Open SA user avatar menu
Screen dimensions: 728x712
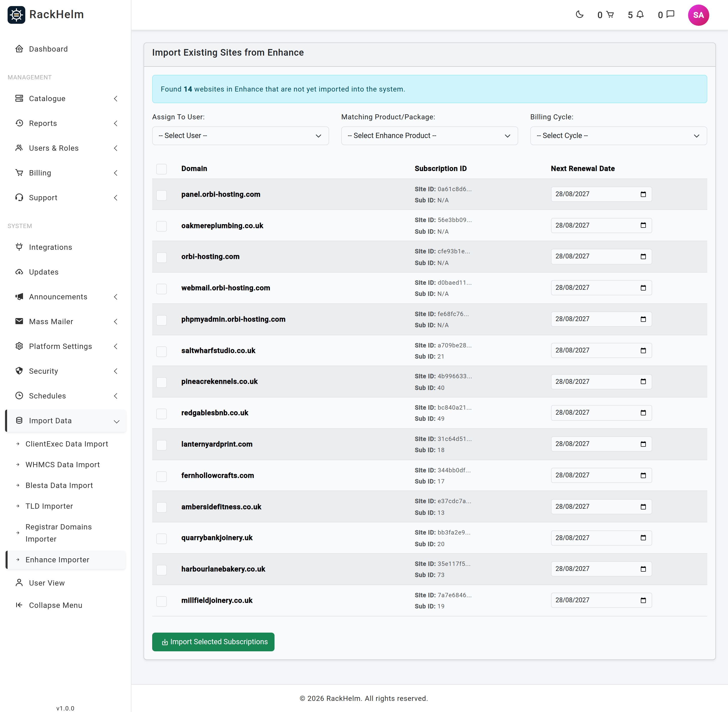click(x=698, y=15)
